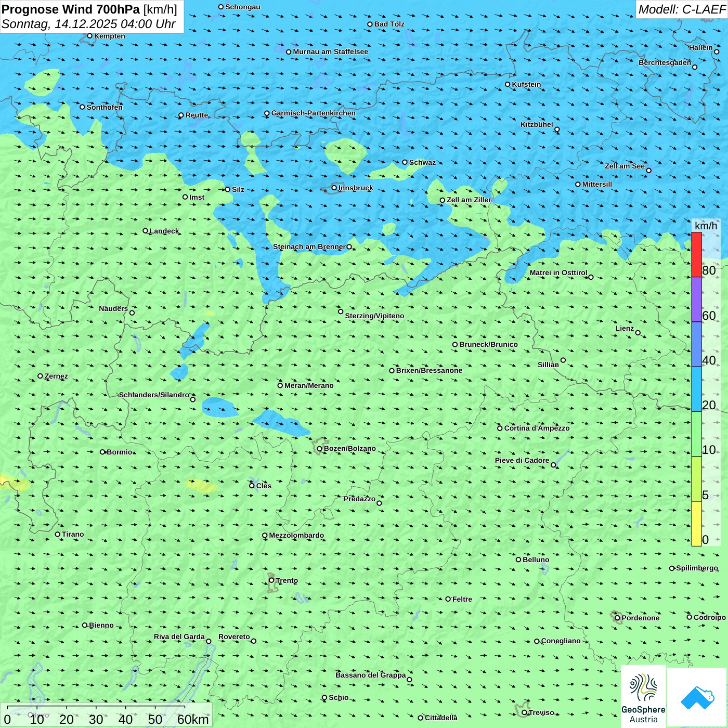Click the Steinach am Brenner label

click(309, 246)
